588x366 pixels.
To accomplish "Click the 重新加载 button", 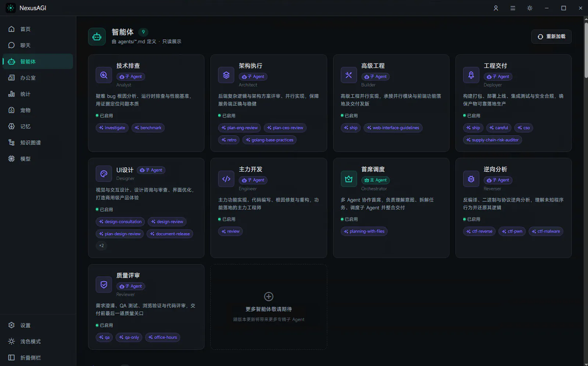I will tap(551, 36).
